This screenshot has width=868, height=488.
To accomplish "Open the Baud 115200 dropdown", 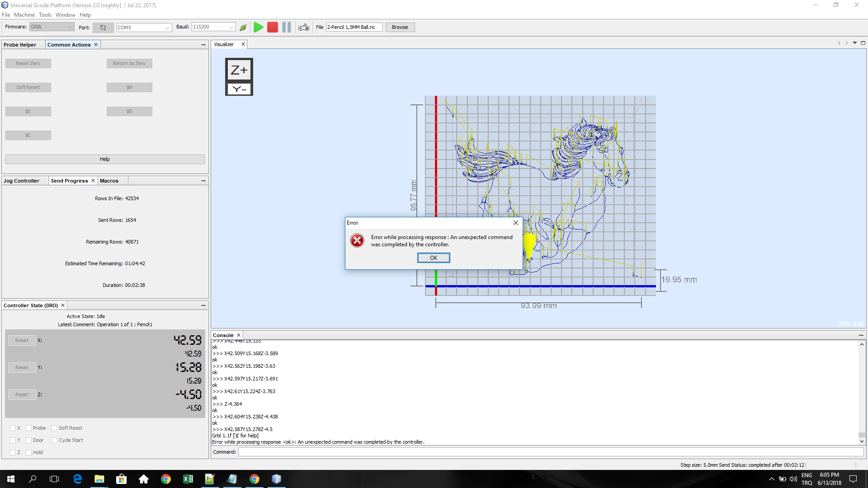I will pyautogui.click(x=213, y=27).
